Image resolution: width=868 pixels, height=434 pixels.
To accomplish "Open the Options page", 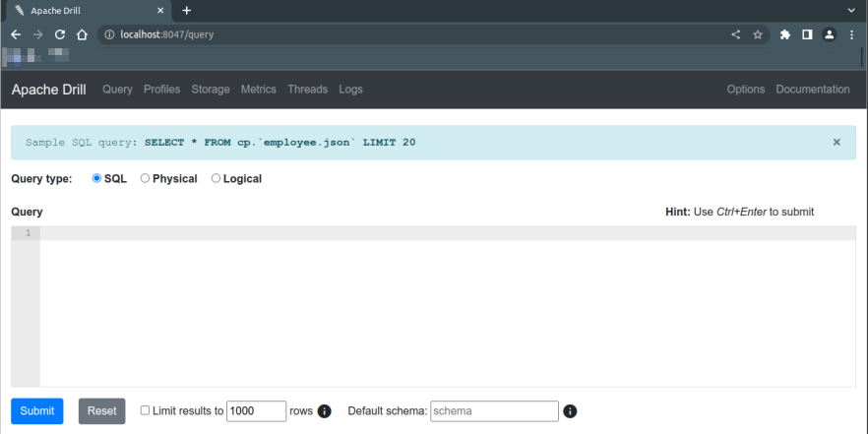I will 746,90.
